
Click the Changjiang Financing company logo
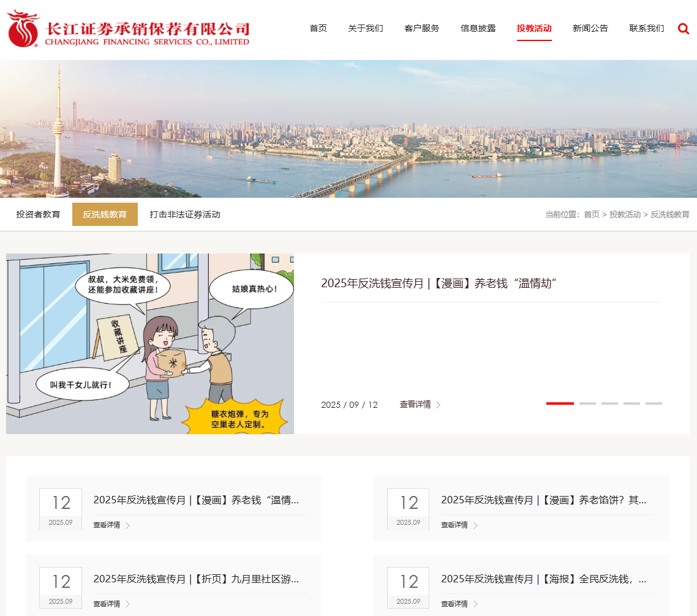coord(129,29)
